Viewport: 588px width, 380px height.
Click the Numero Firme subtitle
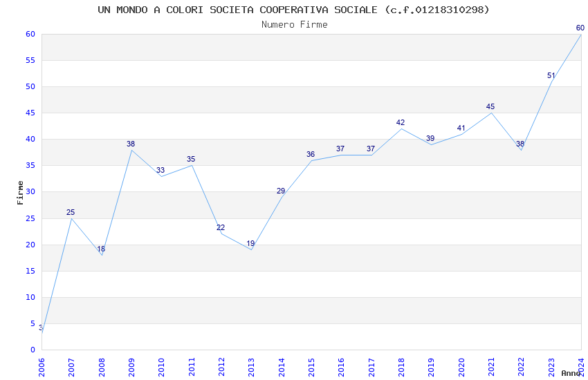tap(295, 25)
